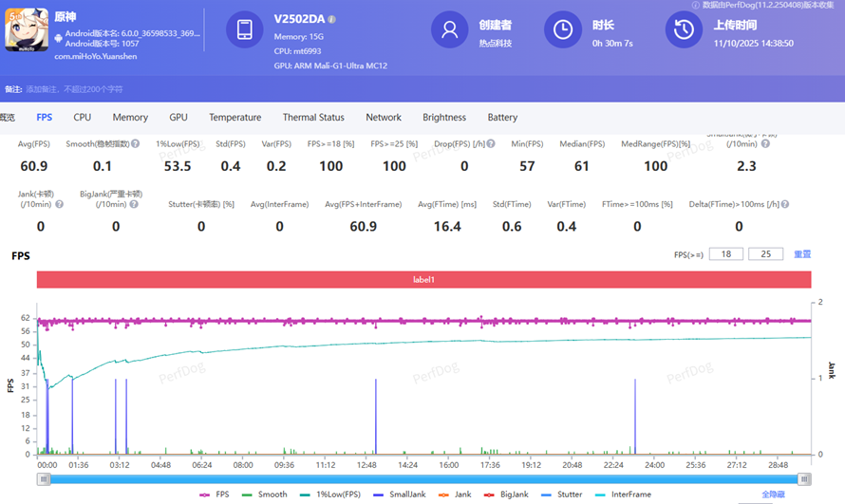Hide the Stutter series in legend
The width and height of the screenshot is (845, 504).
(565, 495)
